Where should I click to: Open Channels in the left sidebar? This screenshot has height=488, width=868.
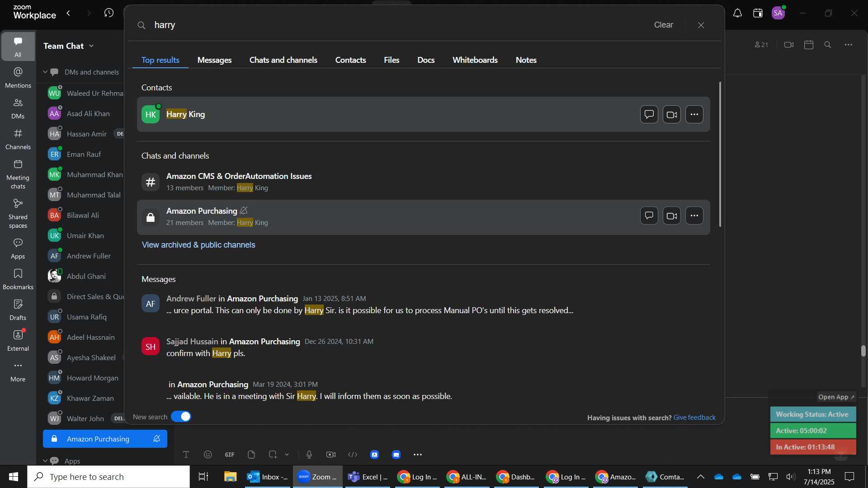[18, 139]
